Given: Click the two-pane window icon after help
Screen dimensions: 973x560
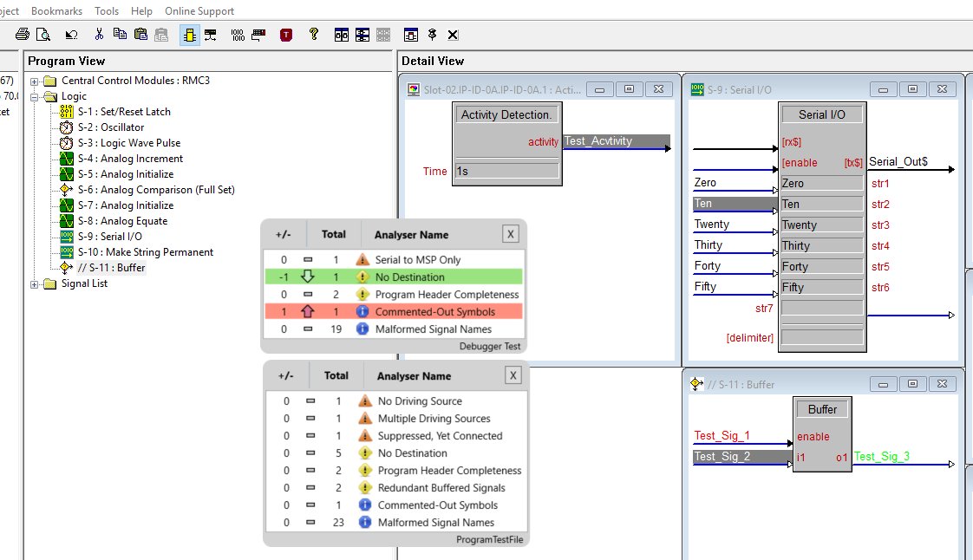Looking at the screenshot, I should coord(342,35).
